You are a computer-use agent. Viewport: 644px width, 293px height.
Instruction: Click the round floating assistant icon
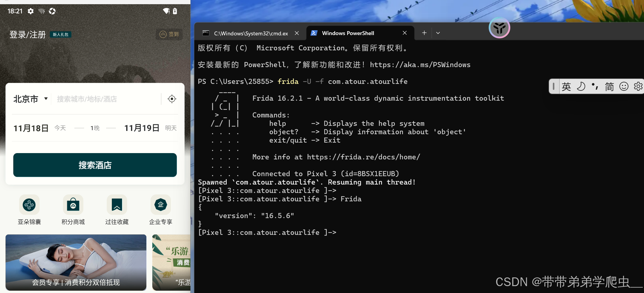point(499,28)
